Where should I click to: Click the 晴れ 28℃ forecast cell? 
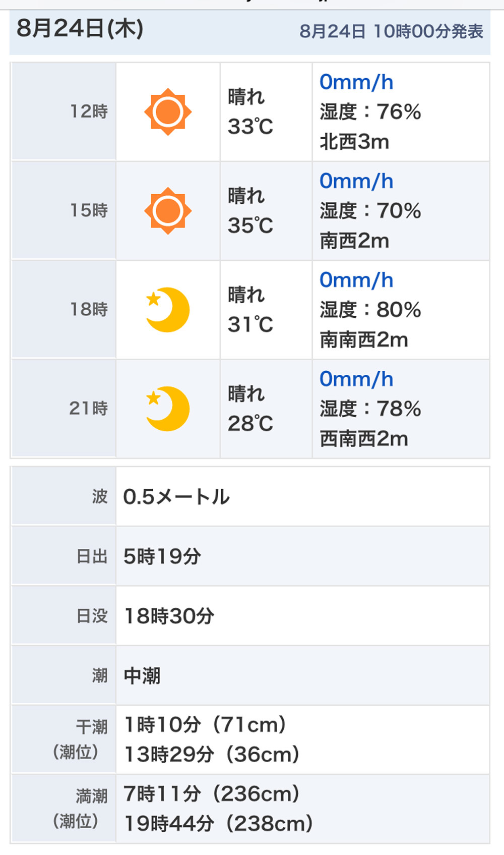coord(266,409)
